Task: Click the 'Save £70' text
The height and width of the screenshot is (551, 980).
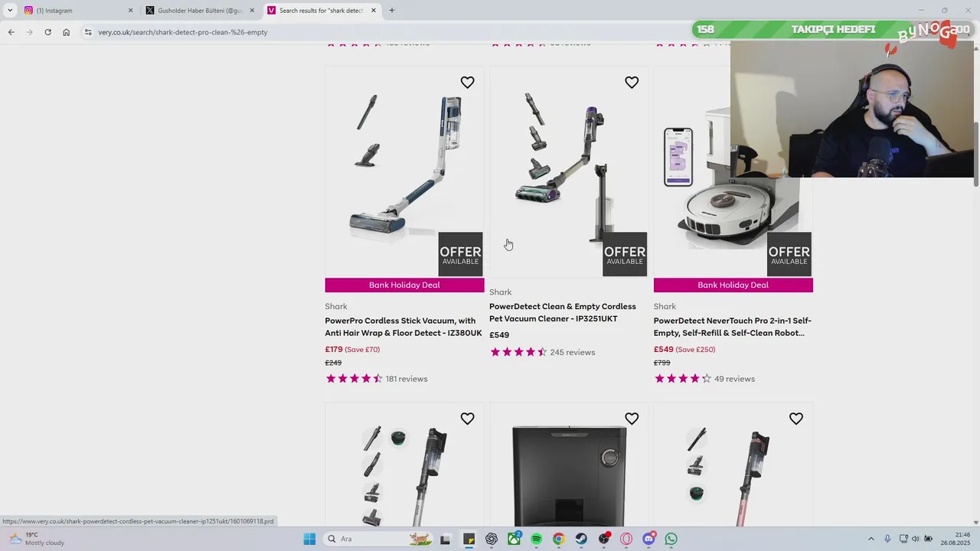Action: [x=362, y=350]
